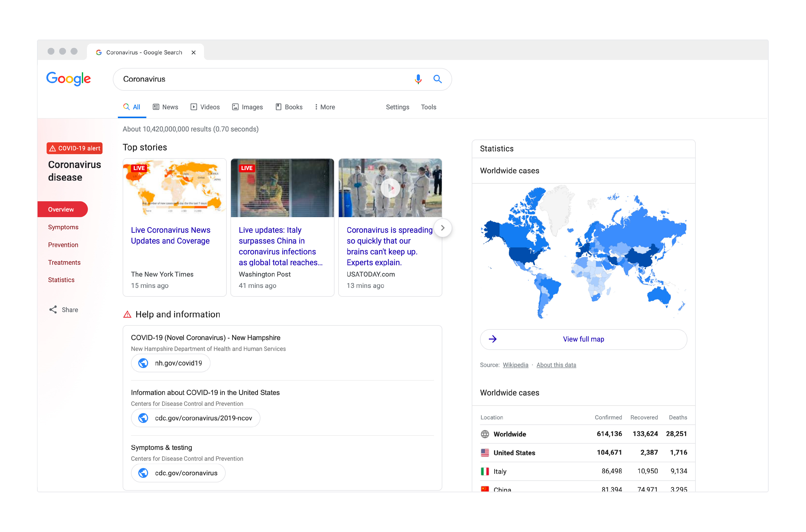Screen dimensions: 806x532
Task: Click the New York Times map thumbnail
Action: point(174,188)
